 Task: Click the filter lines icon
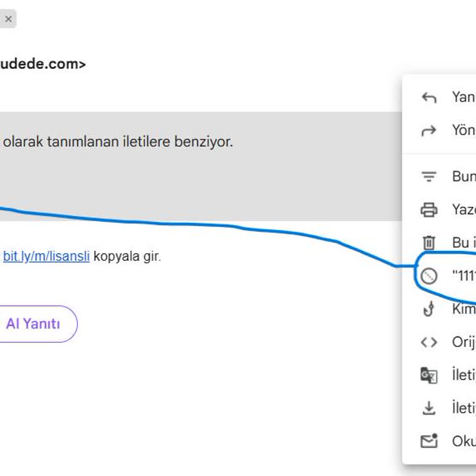(429, 177)
